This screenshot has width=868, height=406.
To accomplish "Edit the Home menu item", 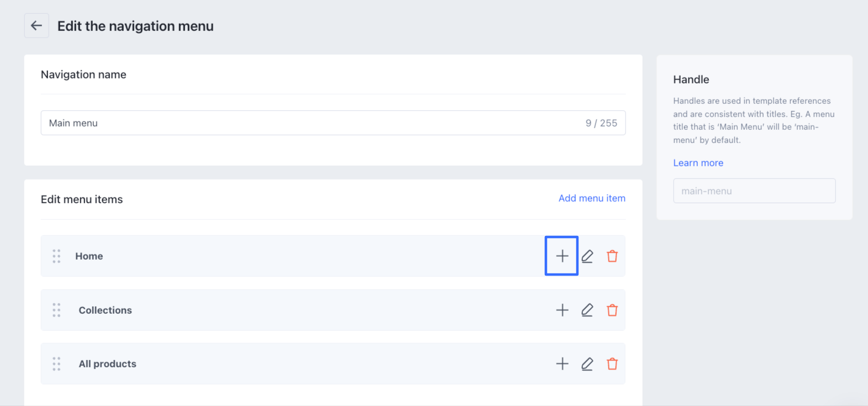I will (x=587, y=256).
